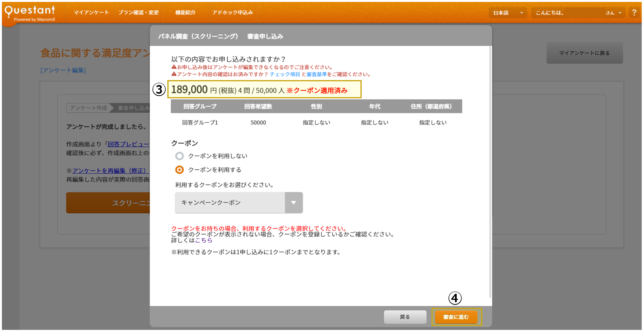Select 'クーポンを利用する' radio button

pos(180,170)
